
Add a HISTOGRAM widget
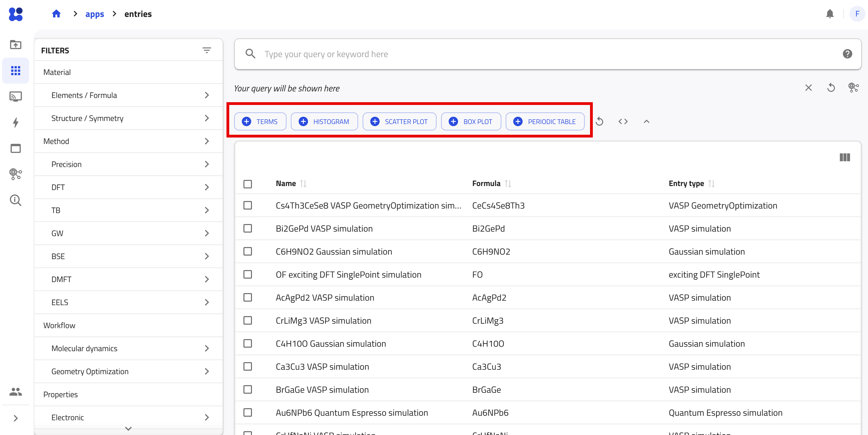click(324, 121)
